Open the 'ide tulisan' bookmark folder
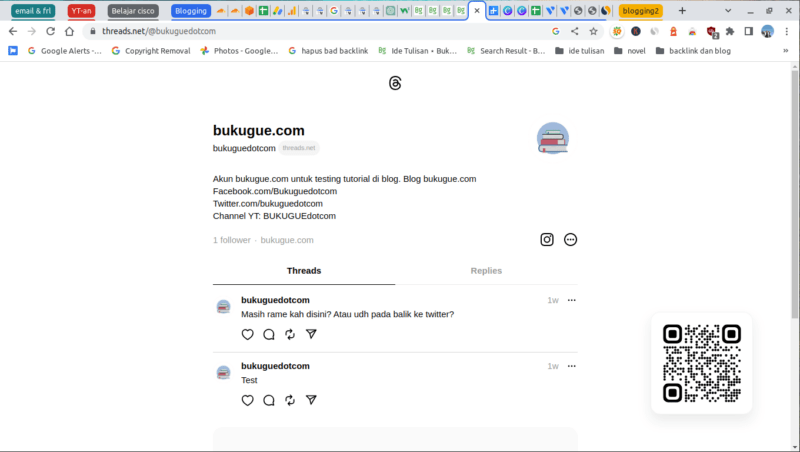Image resolution: width=800 pixels, height=452 pixels. [x=580, y=51]
